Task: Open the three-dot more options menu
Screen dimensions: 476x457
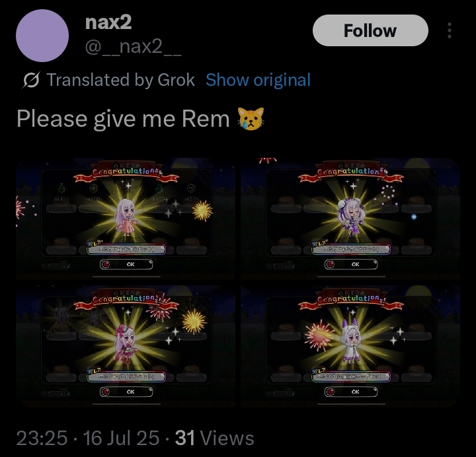Action: point(450,30)
